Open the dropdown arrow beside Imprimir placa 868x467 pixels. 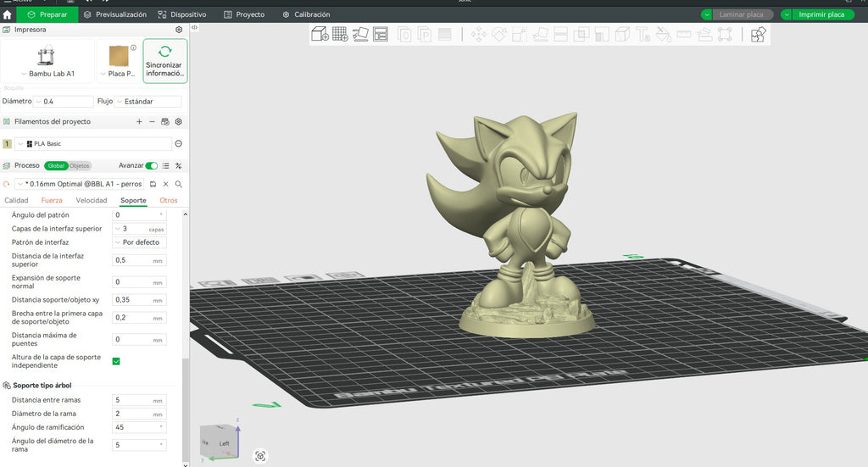787,15
